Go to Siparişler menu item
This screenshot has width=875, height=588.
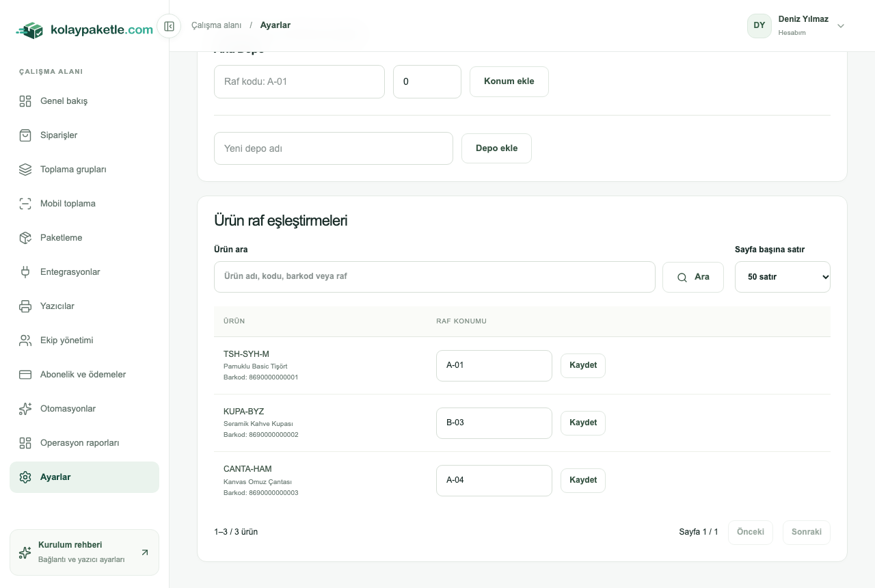[84, 135]
